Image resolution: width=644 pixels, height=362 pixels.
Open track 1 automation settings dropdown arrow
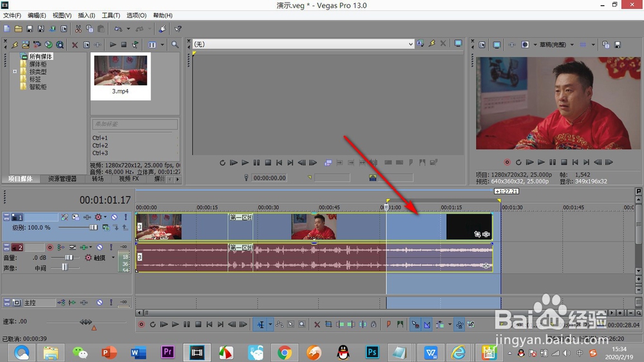(x=105, y=217)
